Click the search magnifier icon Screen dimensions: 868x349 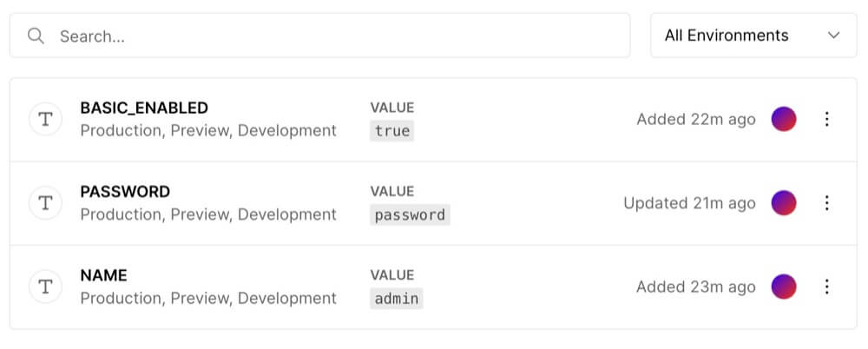click(x=36, y=36)
